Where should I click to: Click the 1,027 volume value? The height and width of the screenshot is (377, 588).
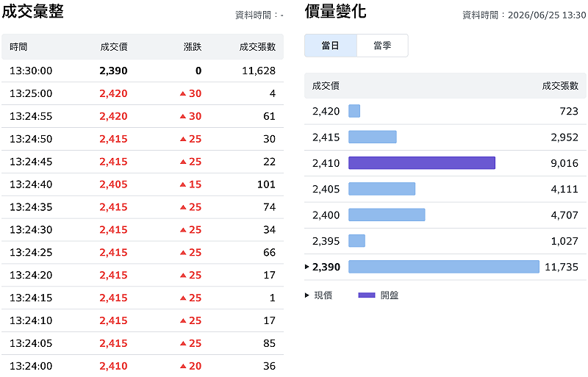click(564, 241)
